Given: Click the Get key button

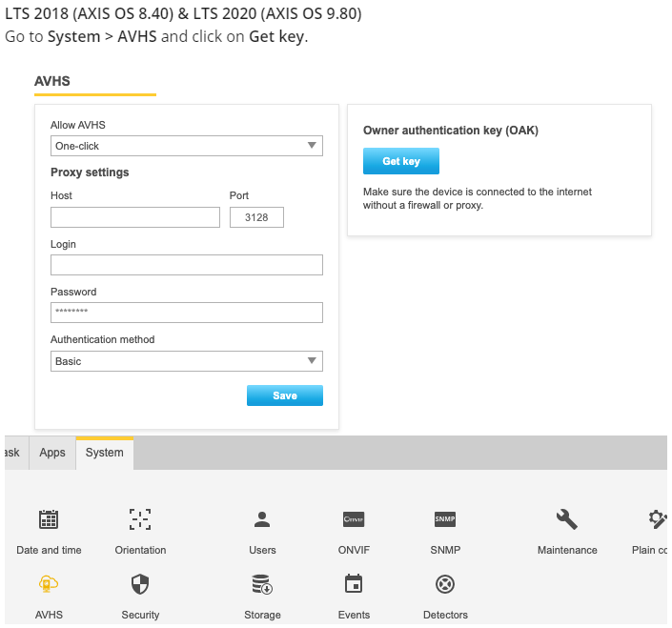Looking at the screenshot, I should 401,161.
